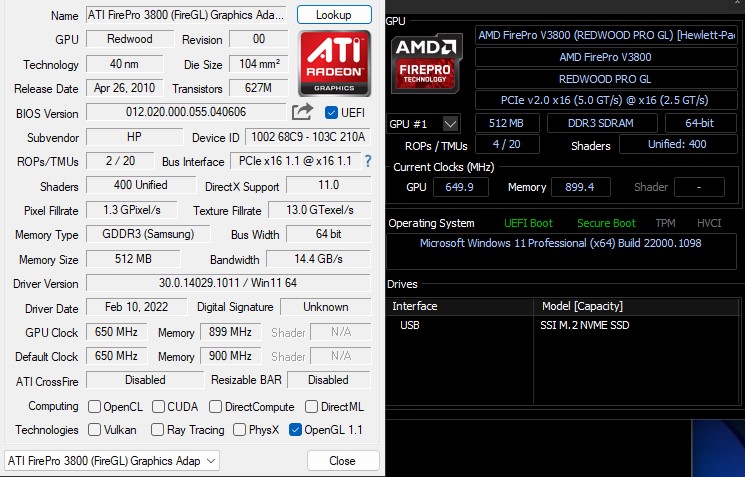This screenshot has height=477, width=745.
Task: Click the Memory clock value 899.4
Action: coord(580,187)
